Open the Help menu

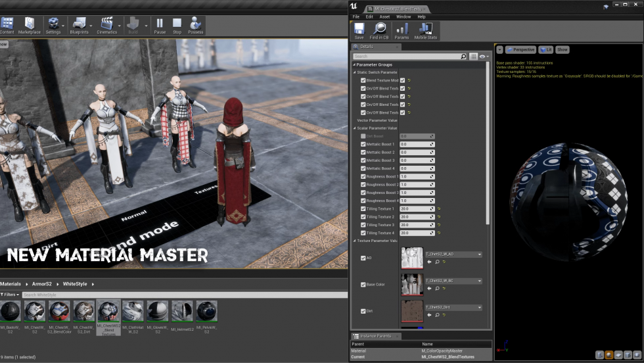[x=421, y=17]
